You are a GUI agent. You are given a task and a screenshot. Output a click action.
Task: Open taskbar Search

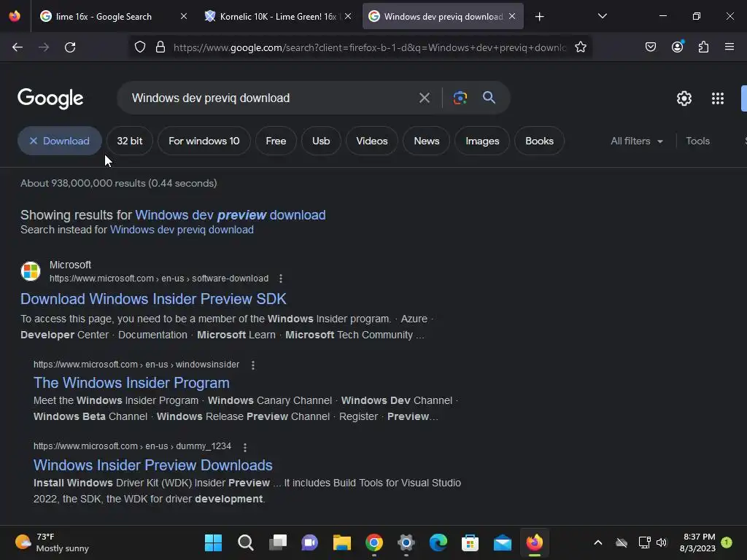coord(245,542)
